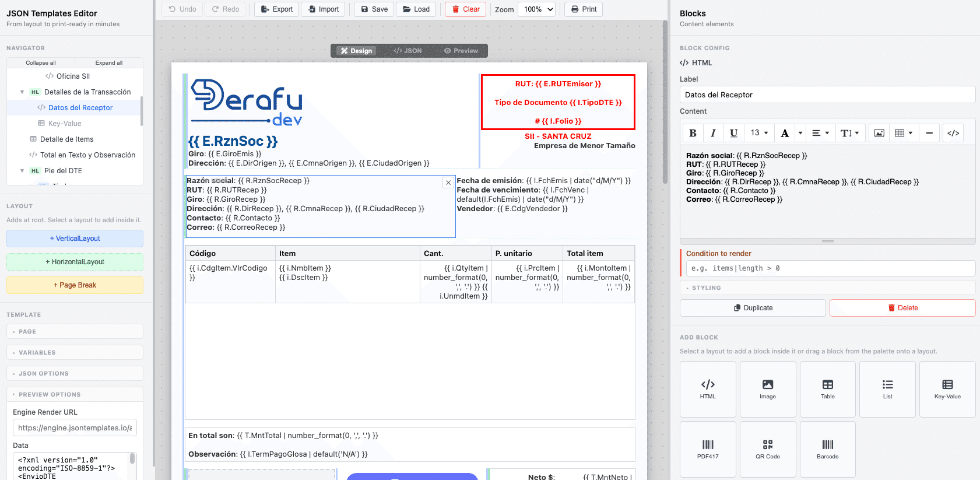980x480 pixels.
Task: Toggle italic formatting in the content editor
Action: [713, 133]
